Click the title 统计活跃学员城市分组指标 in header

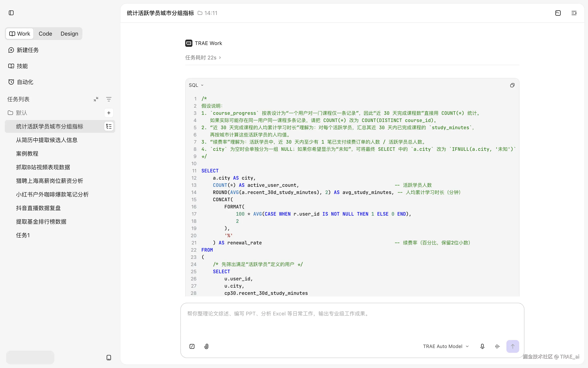pyautogui.click(x=160, y=13)
